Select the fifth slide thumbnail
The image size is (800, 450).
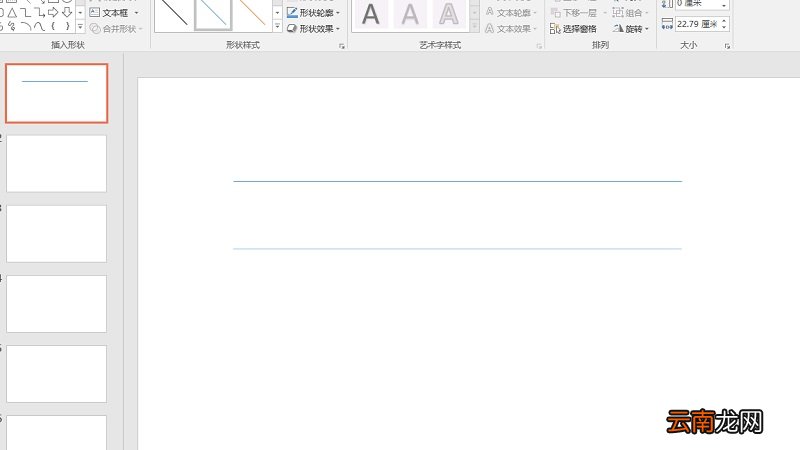click(57, 374)
